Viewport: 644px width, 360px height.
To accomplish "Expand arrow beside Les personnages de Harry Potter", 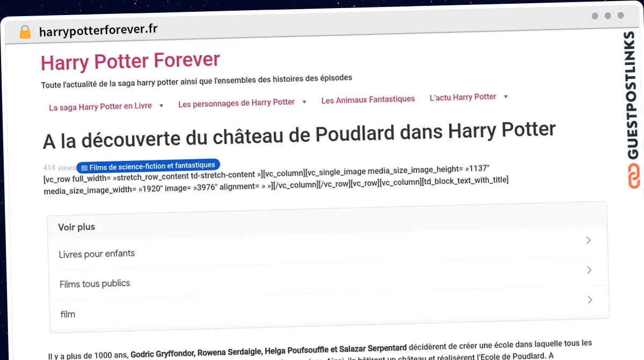I will (304, 102).
